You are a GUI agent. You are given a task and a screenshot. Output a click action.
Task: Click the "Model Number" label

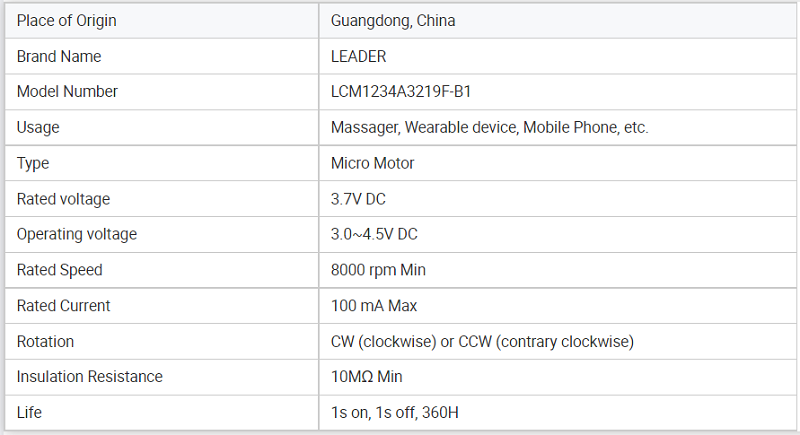pyautogui.click(x=67, y=92)
